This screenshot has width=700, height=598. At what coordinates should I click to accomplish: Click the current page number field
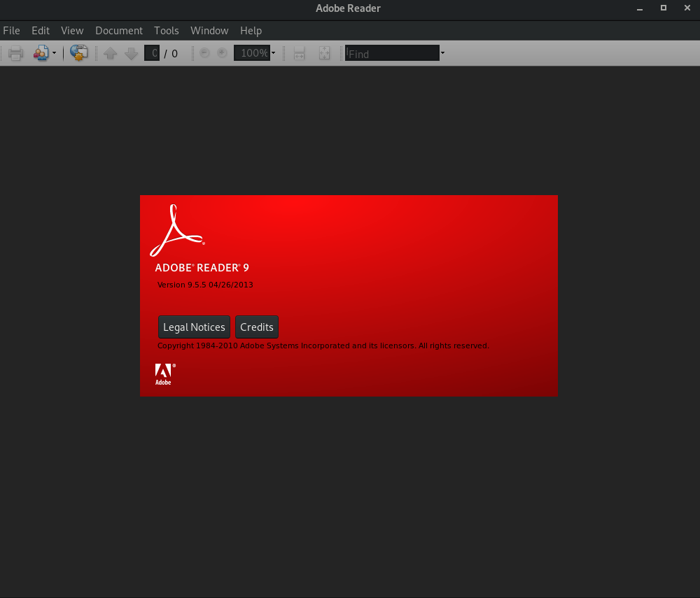pyautogui.click(x=152, y=53)
